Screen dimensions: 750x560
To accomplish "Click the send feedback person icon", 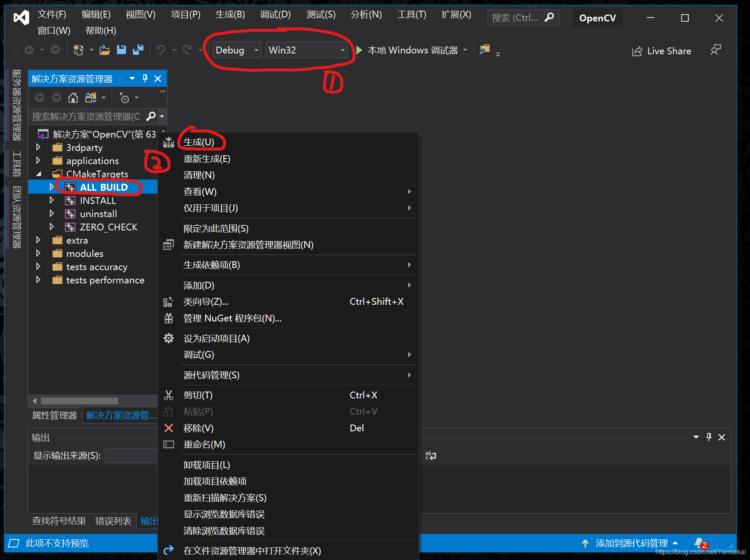I will pos(715,50).
